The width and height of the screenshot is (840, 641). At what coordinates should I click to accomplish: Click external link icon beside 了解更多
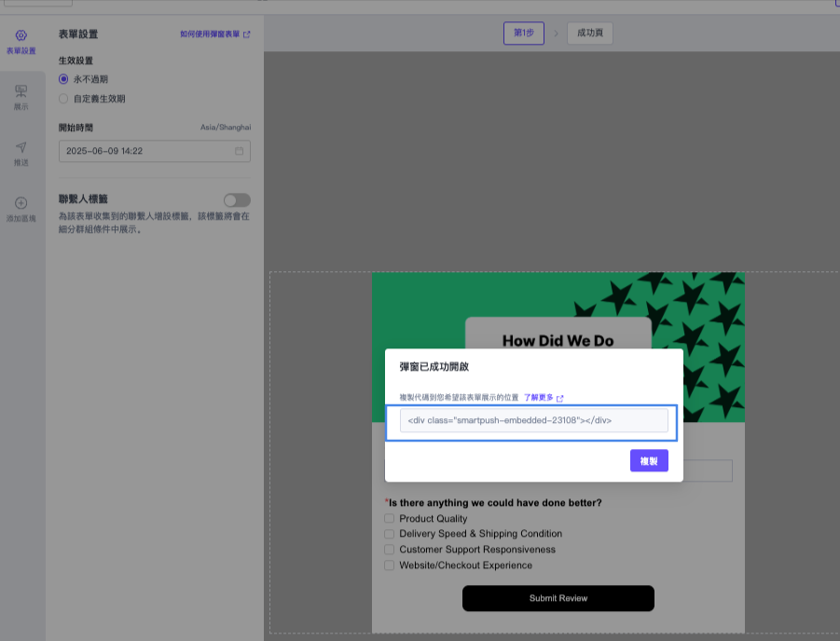[x=560, y=398]
